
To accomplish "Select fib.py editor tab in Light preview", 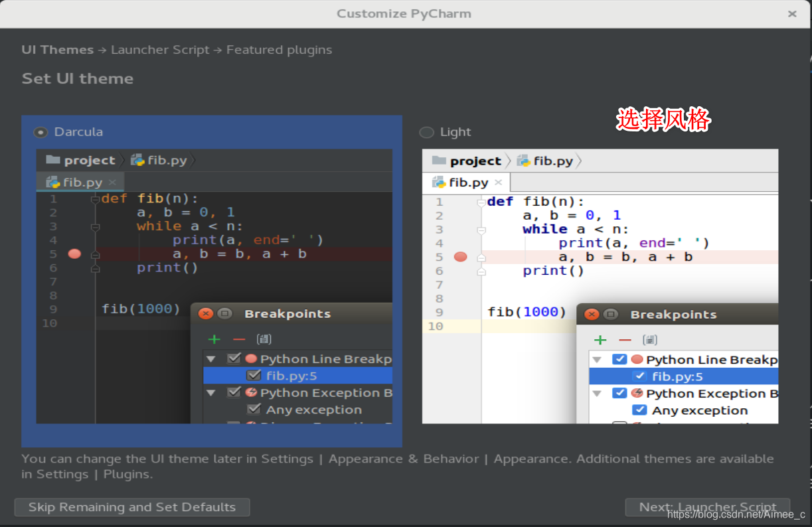I will pos(466,183).
